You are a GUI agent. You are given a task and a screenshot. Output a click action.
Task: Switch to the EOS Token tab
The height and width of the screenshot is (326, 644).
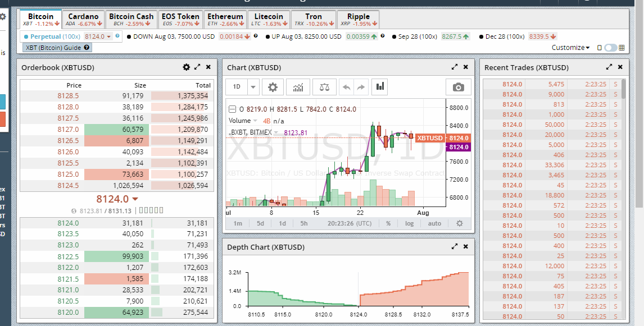[180, 20]
